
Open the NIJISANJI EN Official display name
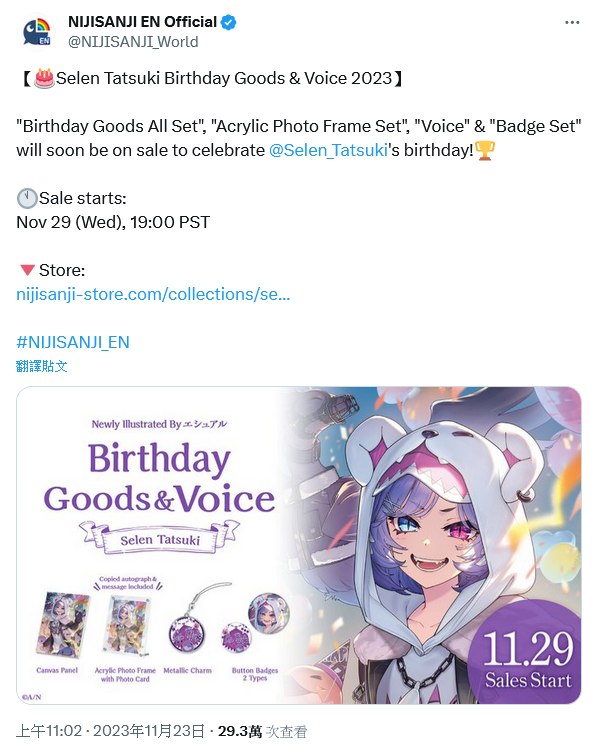(x=142, y=22)
